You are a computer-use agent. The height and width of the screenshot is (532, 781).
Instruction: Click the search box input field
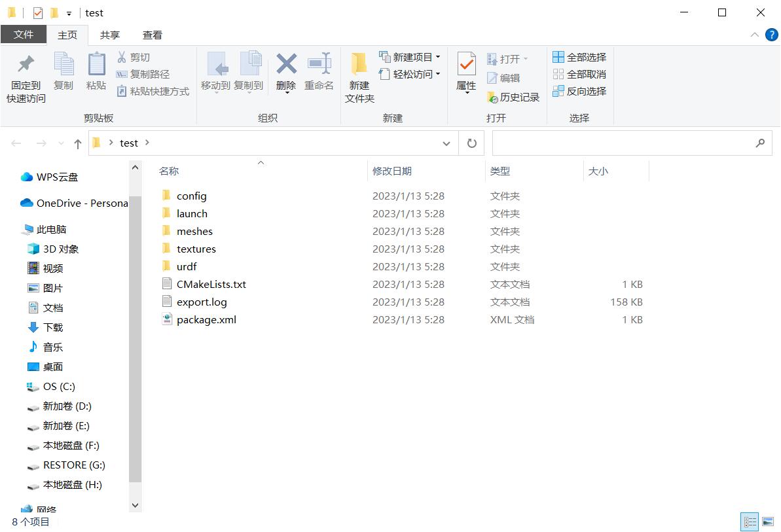point(622,143)
